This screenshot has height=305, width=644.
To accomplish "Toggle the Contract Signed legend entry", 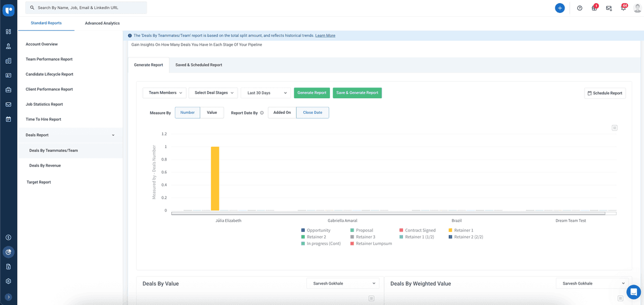I will coord(418,230).
